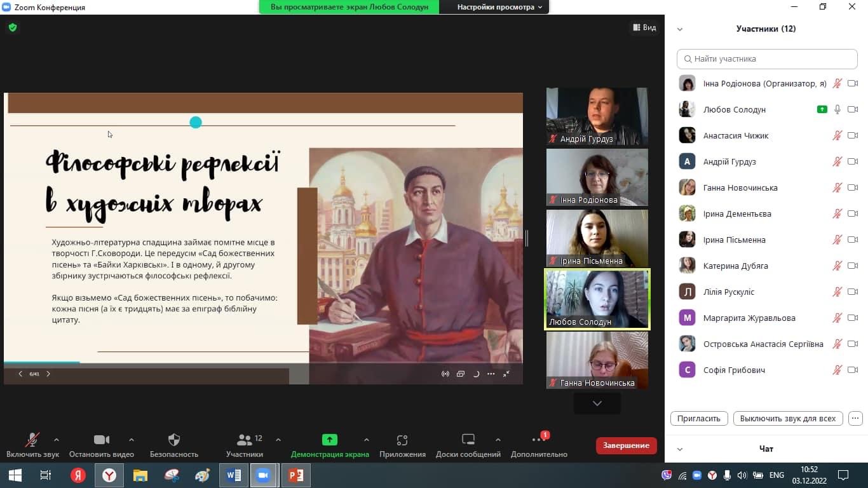Expand screen share options arrow
Screen dimensions: 868x488
(366, 440)
